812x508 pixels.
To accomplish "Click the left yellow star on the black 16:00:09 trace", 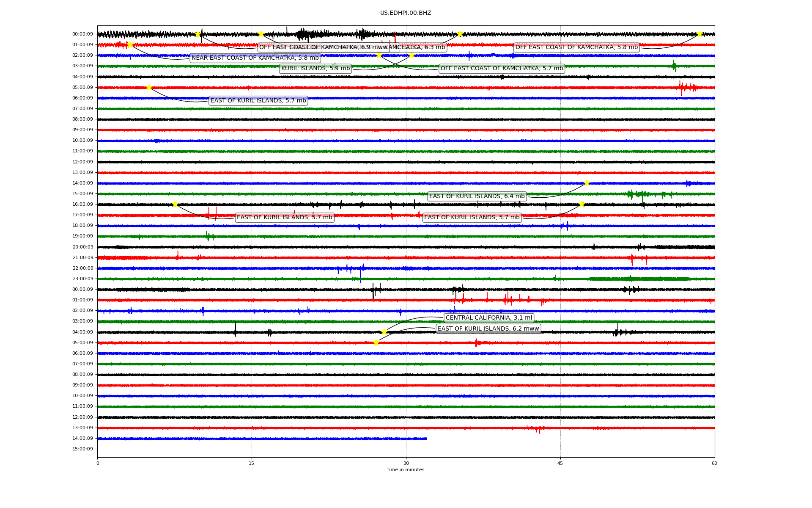I will [x=175, y=204].
